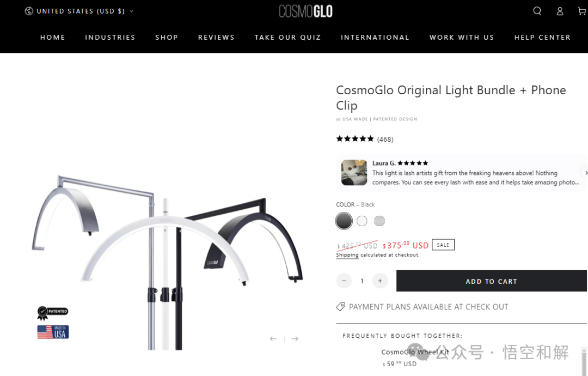Click the 468 reviews star rating
This screenshot has width=588, height=376.
pyautogui.click(x=364, y=139)
